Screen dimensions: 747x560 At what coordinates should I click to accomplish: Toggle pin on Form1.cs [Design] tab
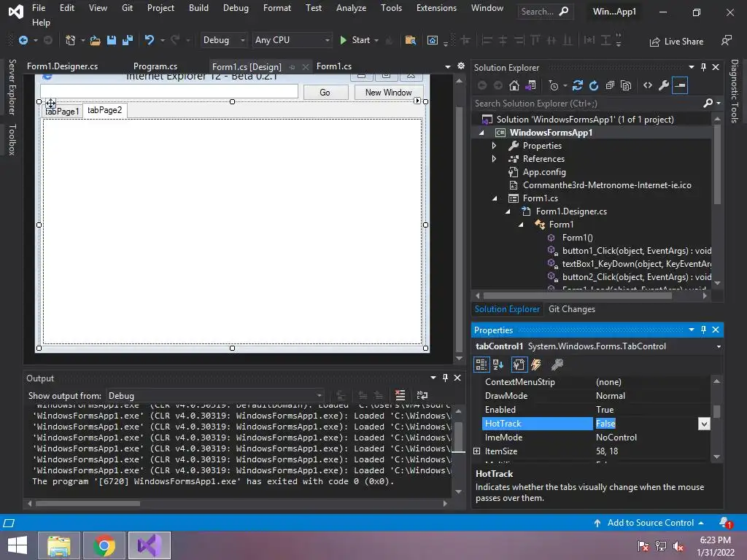(292, 67)
